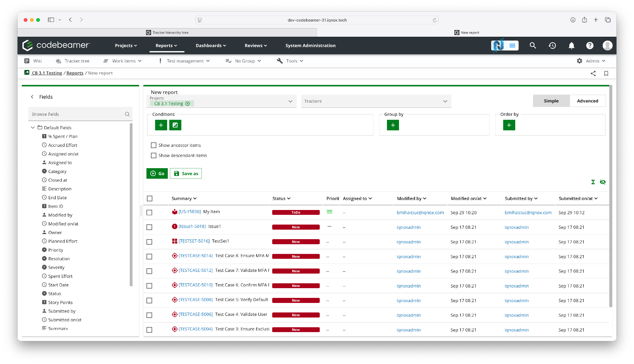Screen dimensions: 634x364
Task: Toggle the crossed-eye visibility icon
Action: point(603,182)
